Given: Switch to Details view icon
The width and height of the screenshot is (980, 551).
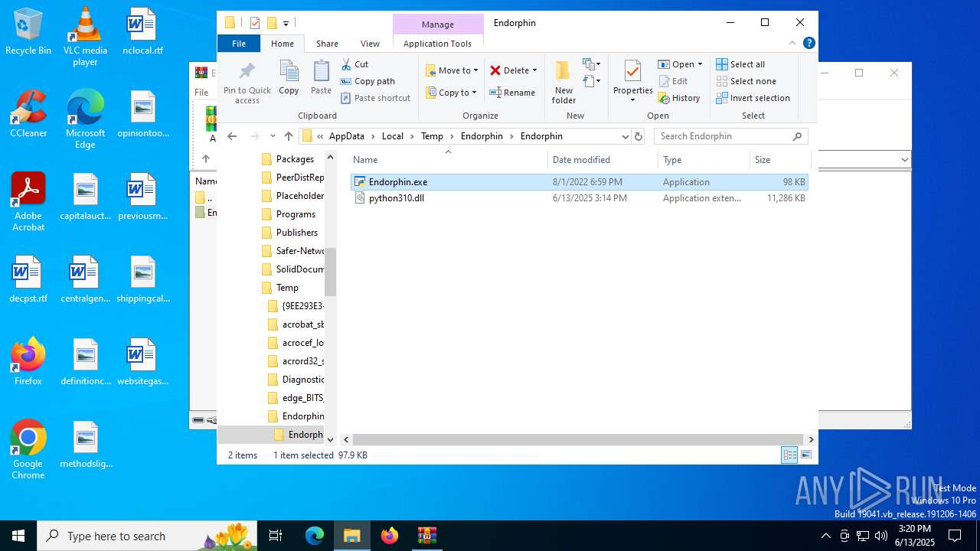Looking at the screenshot, I should [789, 455].
